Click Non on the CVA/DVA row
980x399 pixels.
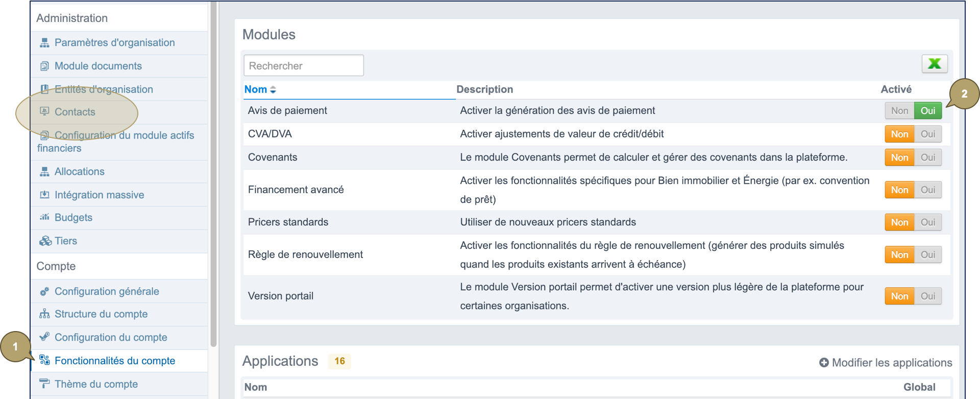coord(899,134)
